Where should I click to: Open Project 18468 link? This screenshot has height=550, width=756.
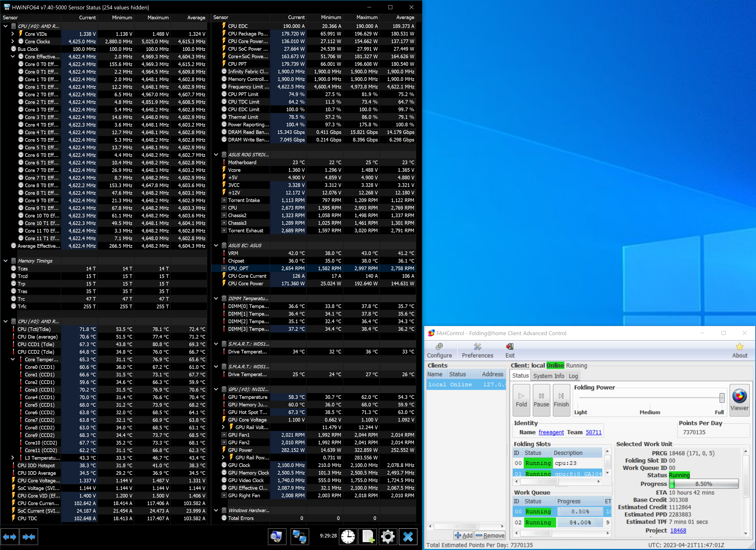click(x=678, y=530)
